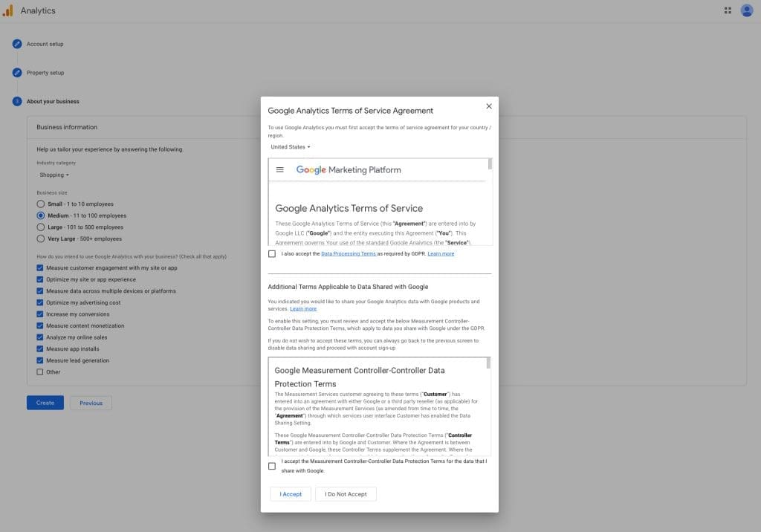Open the Shopping industry category dropdown

click(54, 175)
